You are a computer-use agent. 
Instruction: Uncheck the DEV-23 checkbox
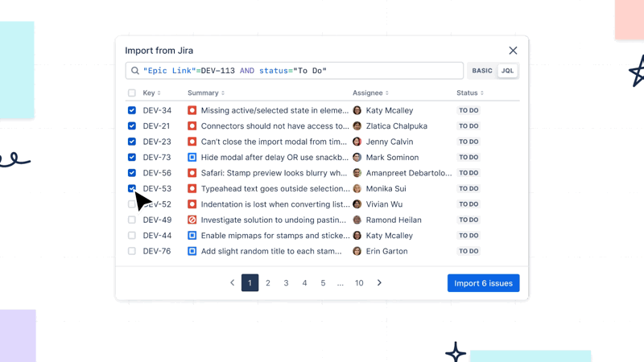point(131,142)
